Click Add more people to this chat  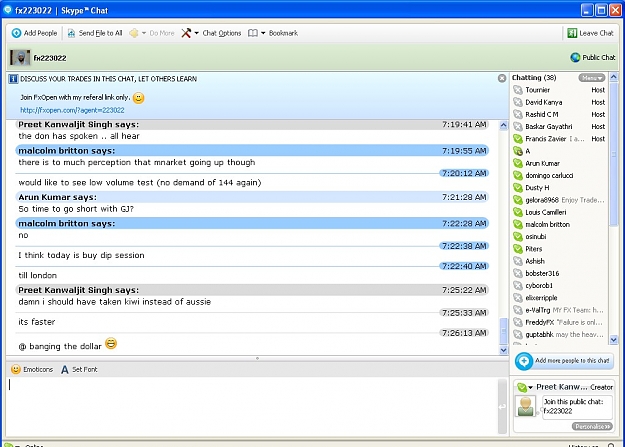click(x=564, y=361)
